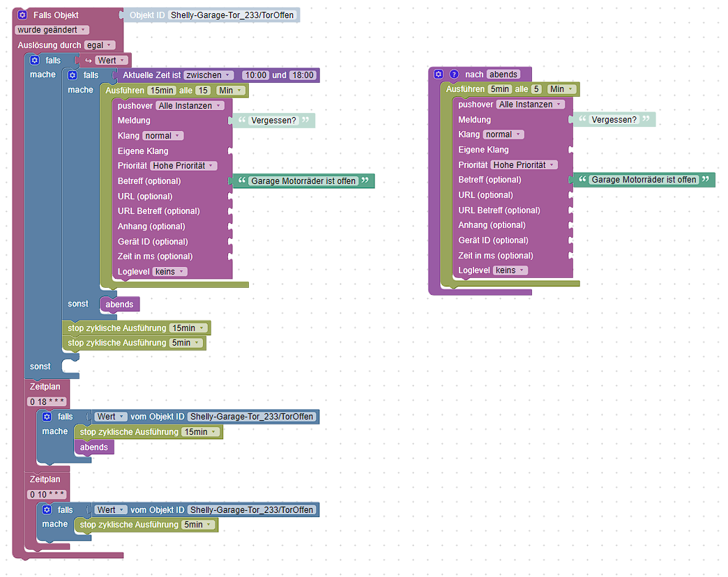Open gear settings on 'Falls Objekt' block
728x577 pixels.
coord(22,15)
